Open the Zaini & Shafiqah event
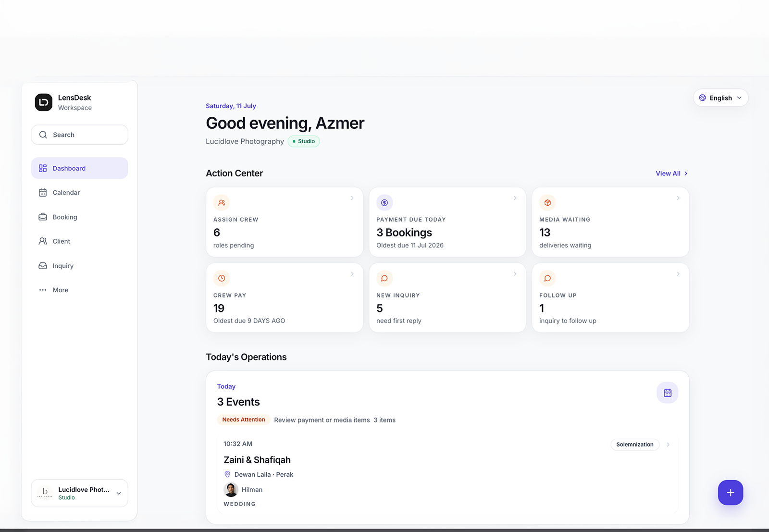 point(447,473)
